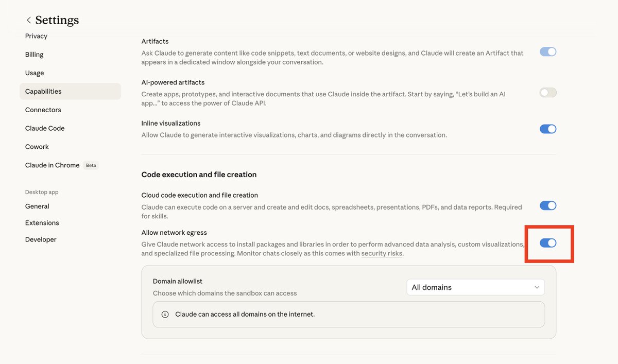Navigate to Claude Code settings

pyautogui.click(x=45, y=128)
